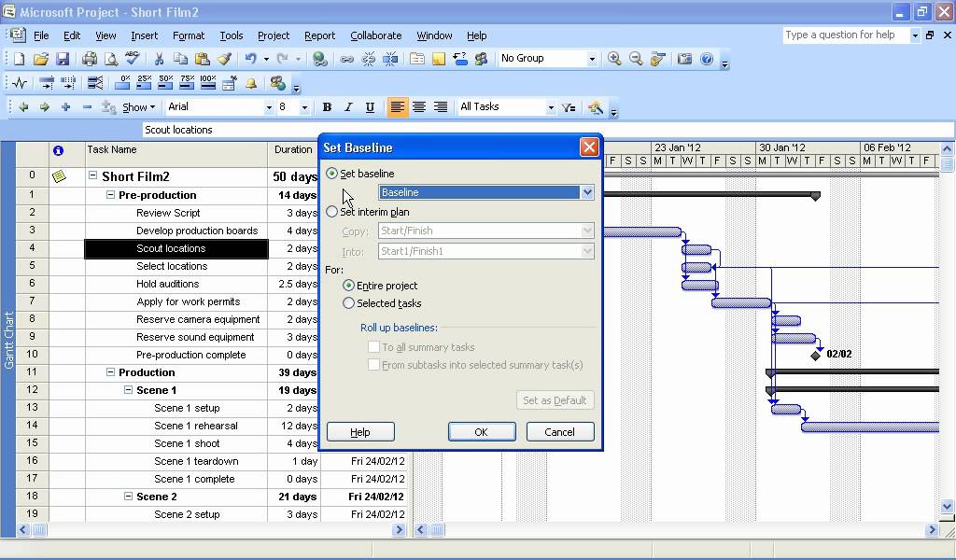Toggle bold formatting
Viewport: 956px width, 560px height.
click(x=327, y=107)
